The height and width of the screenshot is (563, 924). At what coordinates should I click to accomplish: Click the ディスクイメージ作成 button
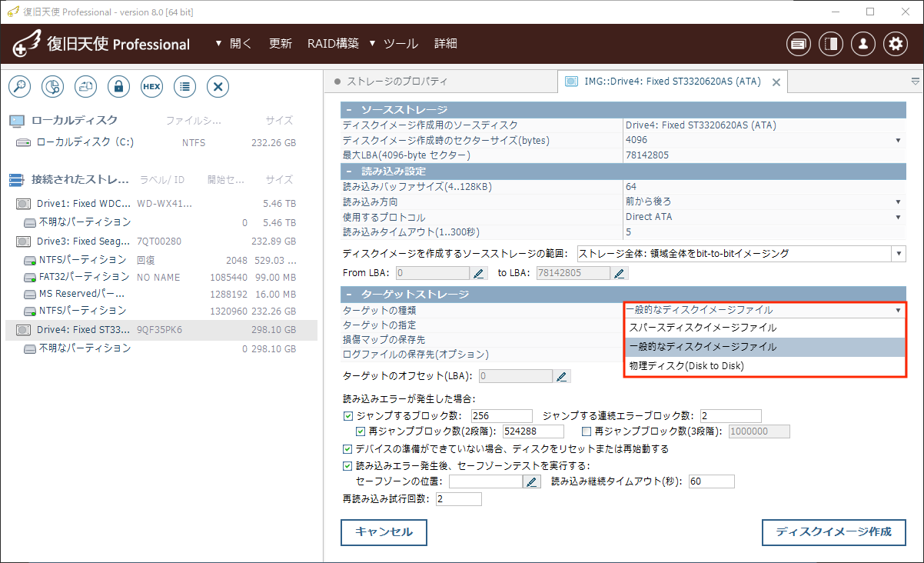[x=834, y=532]
